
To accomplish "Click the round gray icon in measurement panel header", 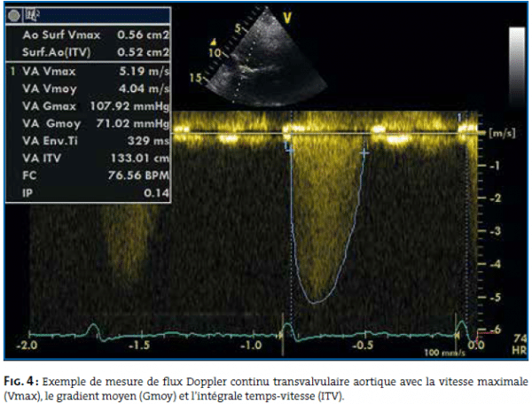I will tap(15, 15).
